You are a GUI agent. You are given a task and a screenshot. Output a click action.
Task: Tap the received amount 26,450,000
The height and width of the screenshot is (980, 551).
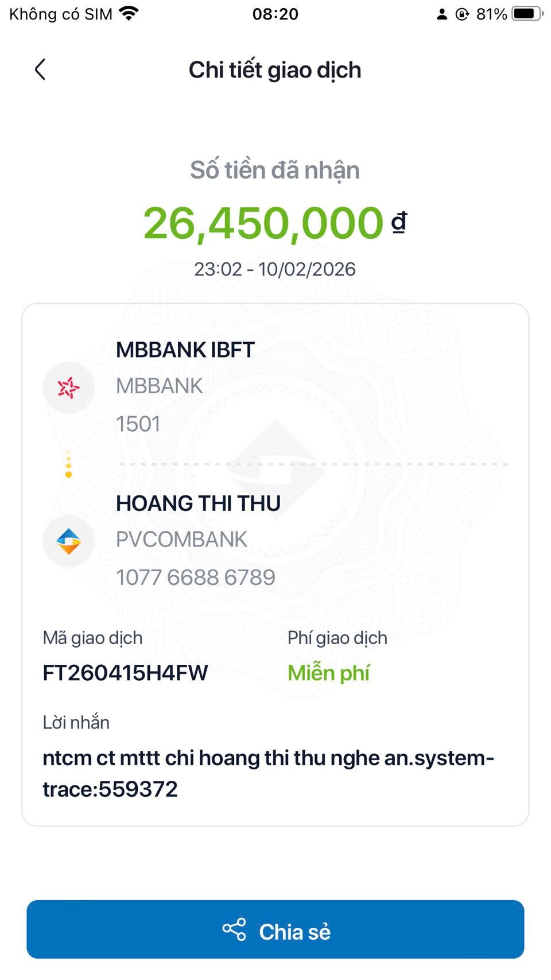point(263,223)
